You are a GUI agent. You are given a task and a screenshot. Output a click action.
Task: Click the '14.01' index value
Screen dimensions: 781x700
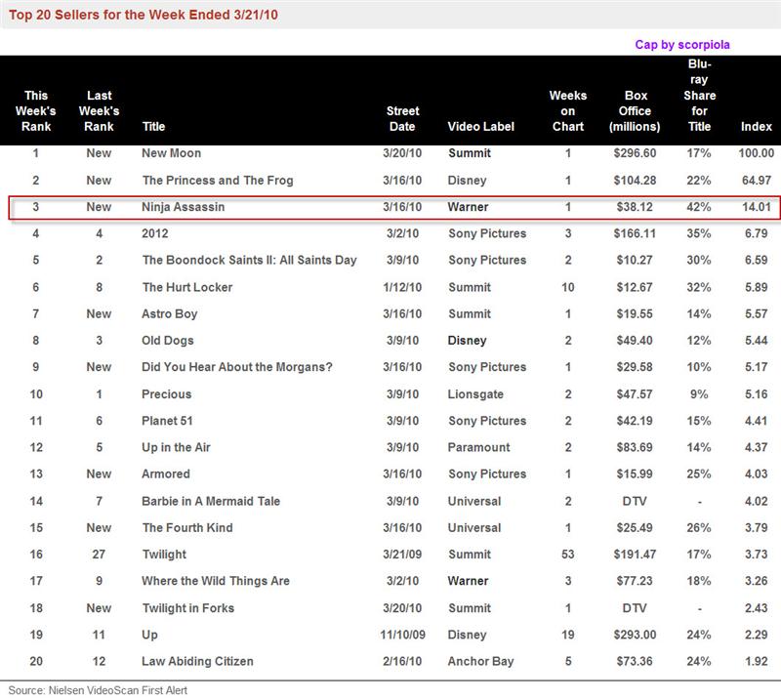click(x=756, y=207)
